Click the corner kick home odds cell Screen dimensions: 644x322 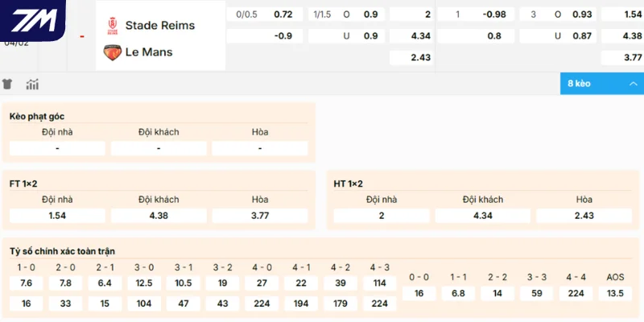(x=57, y=148)
